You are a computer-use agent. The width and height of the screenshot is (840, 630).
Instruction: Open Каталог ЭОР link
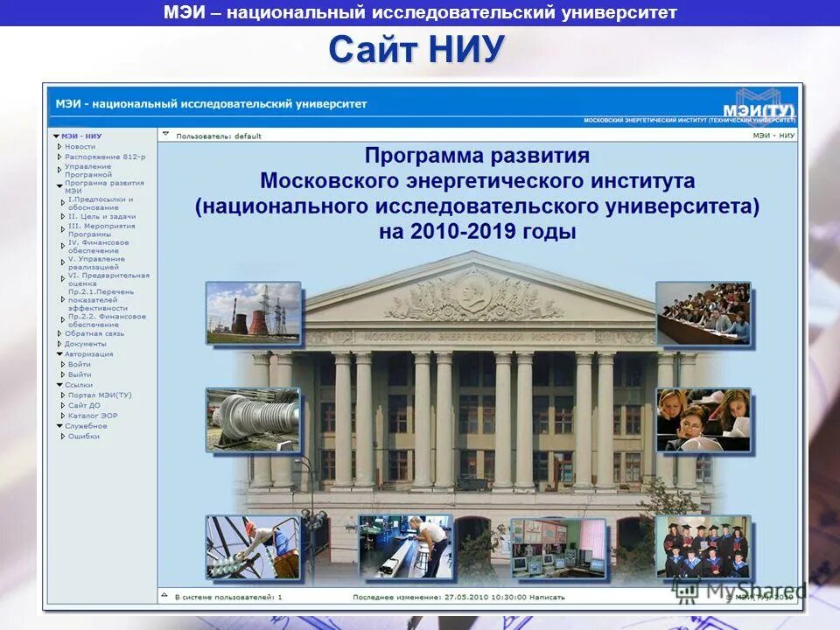93,415
